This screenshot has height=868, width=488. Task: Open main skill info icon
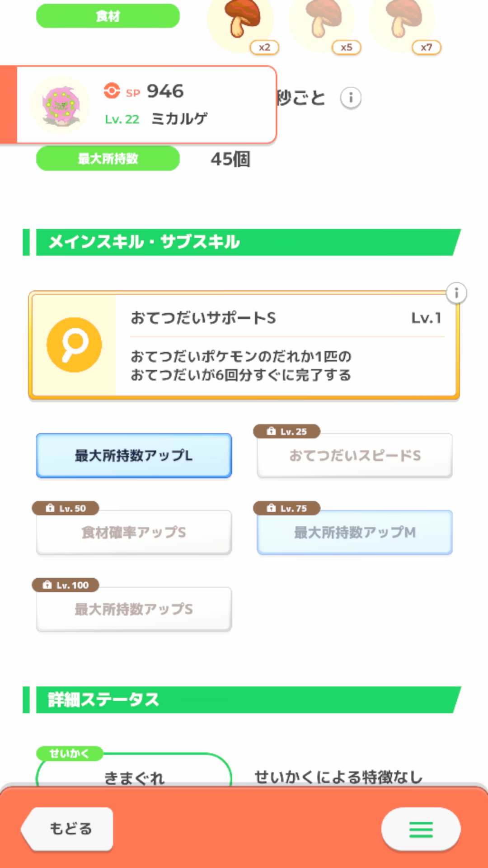(x=456, y=293)
